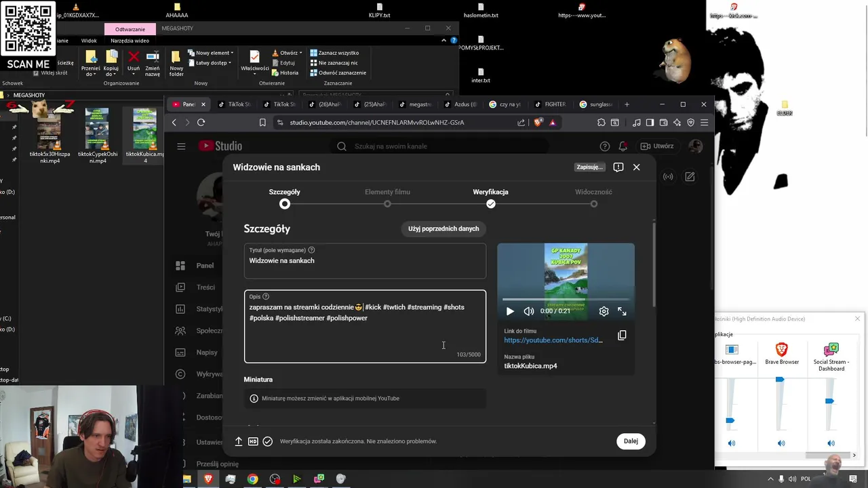Copy the video link with copy icon
The height and width of the screenshot is (488, 868).
click(622, 335)
